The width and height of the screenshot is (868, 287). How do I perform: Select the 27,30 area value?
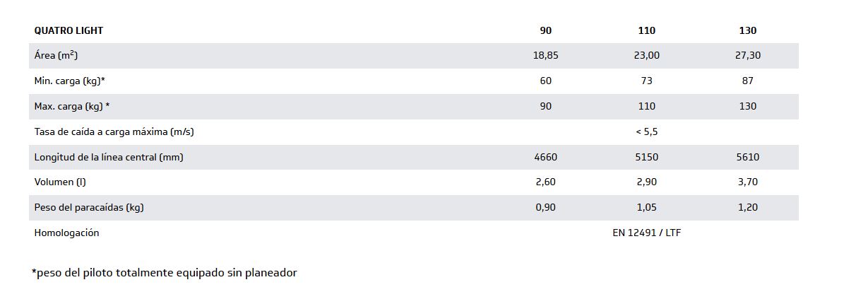click(747, 55)
